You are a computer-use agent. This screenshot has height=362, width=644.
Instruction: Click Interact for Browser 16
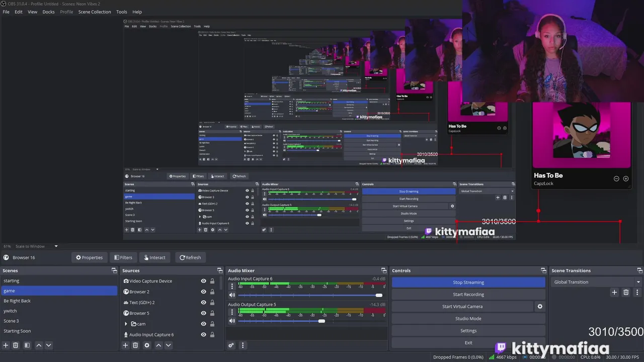155,257
